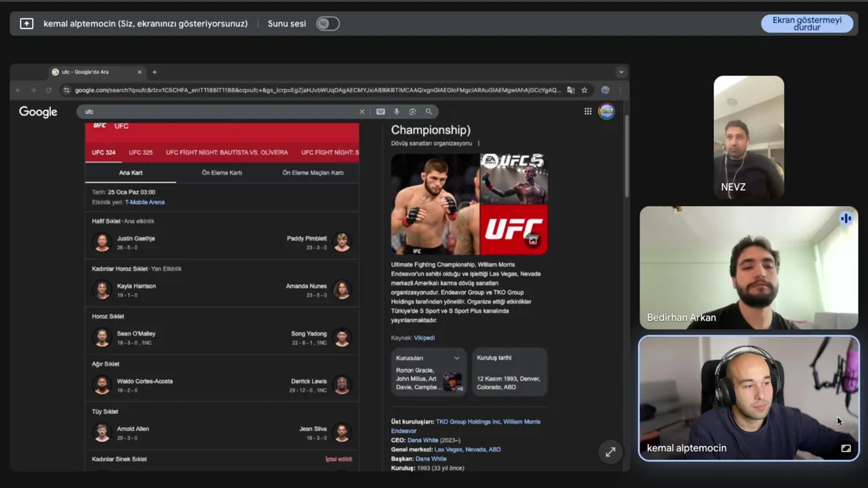
Task: Click Justin Gaethje fighter photo
Action: 102,242
